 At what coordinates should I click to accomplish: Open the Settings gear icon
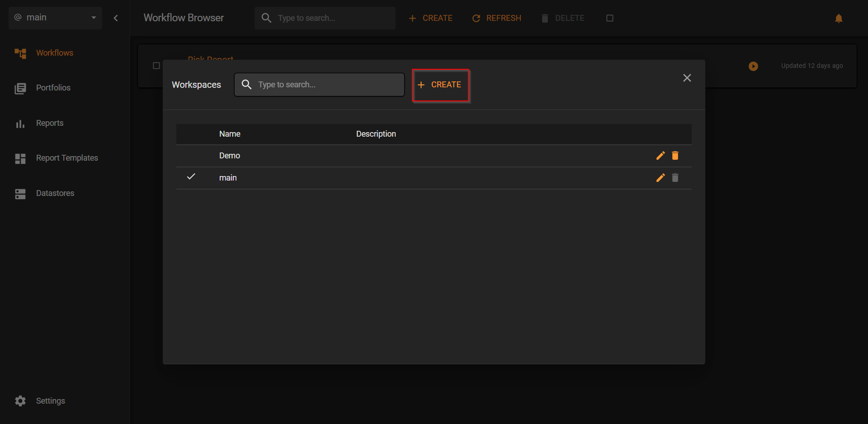(20, 401)
